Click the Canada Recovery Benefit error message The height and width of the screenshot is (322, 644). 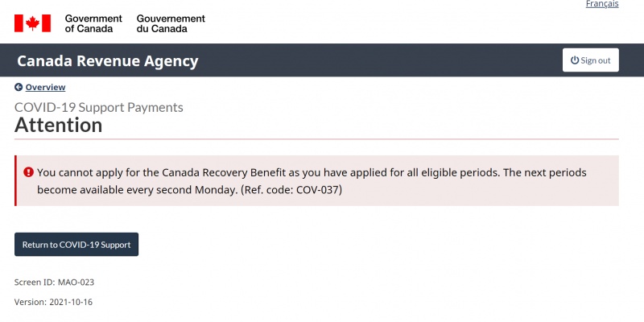point(312,181)
